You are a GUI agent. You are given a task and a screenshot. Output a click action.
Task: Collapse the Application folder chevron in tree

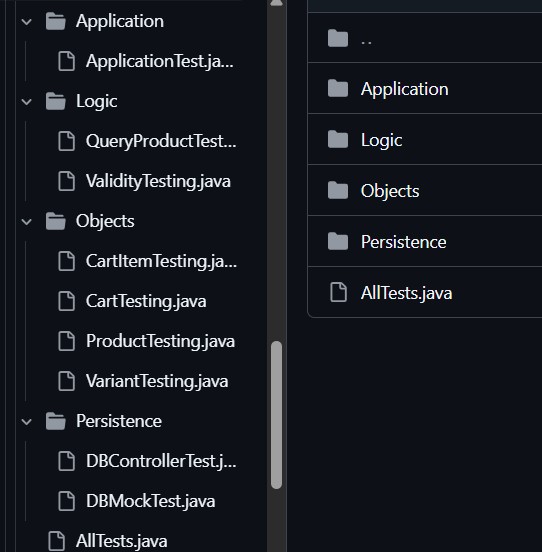(x=26, y=22)
